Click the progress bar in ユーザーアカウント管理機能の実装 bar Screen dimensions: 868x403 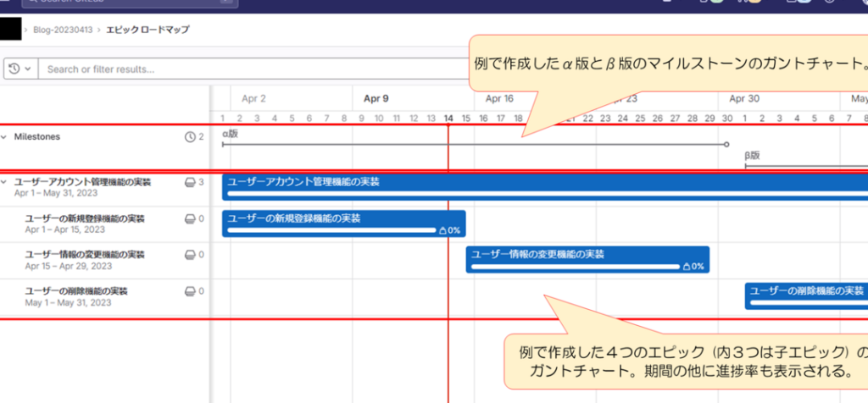point(548,194)
